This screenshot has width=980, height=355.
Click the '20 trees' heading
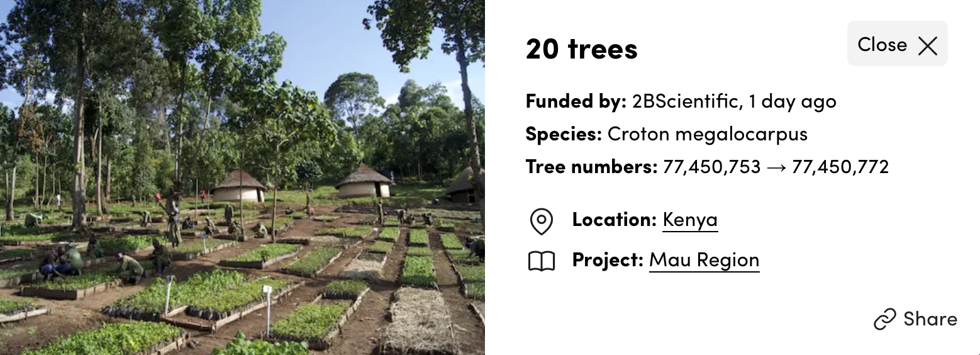coord(582,49)
